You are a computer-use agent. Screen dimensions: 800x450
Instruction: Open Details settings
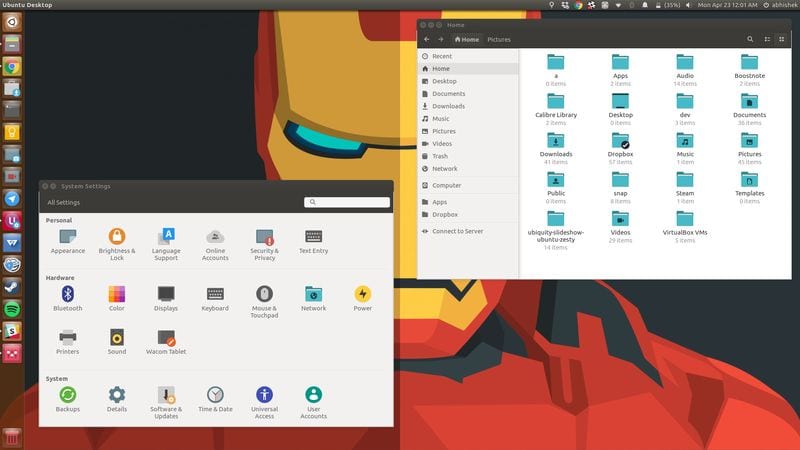tap(117, 399)
